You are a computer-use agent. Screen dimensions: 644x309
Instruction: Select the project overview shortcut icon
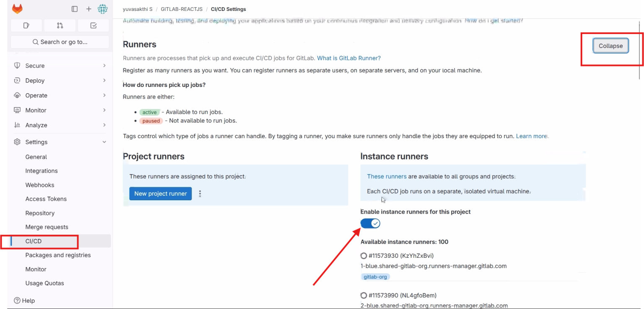point(26,25)
